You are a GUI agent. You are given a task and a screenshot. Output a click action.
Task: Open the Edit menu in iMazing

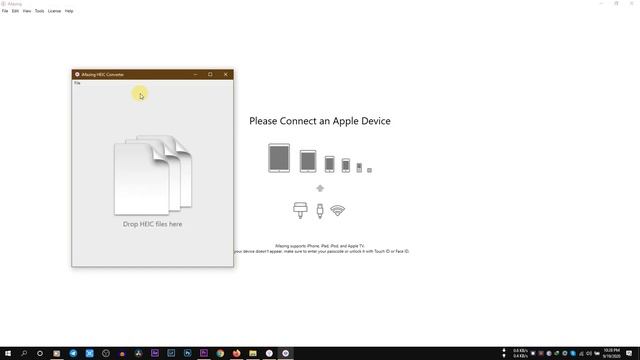click(x=15, y=11)
